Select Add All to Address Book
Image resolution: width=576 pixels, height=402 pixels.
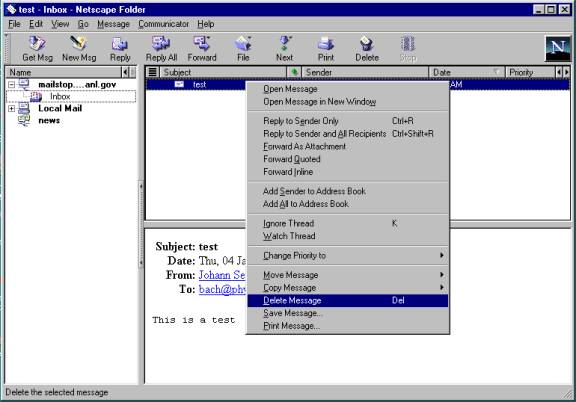click(348, 204)
